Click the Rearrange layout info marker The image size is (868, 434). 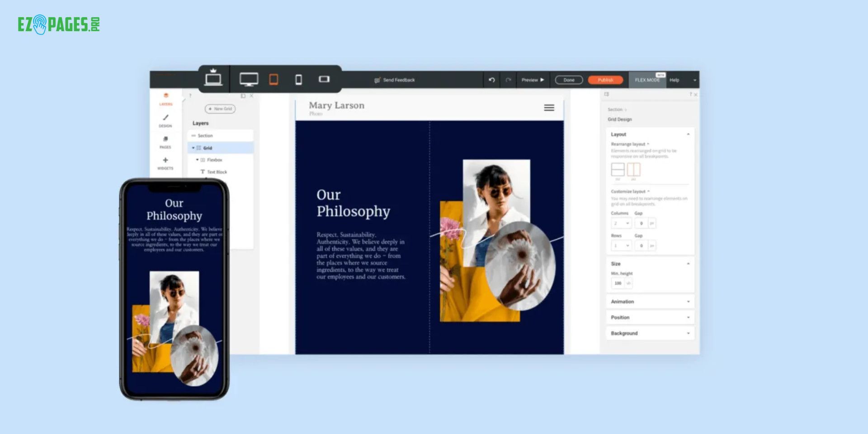pyautogui.click(x=648, y=144)
